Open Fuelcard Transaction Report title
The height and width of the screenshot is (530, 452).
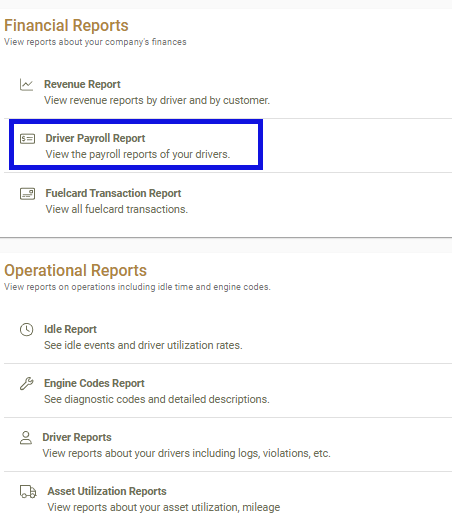coord(113,193)
